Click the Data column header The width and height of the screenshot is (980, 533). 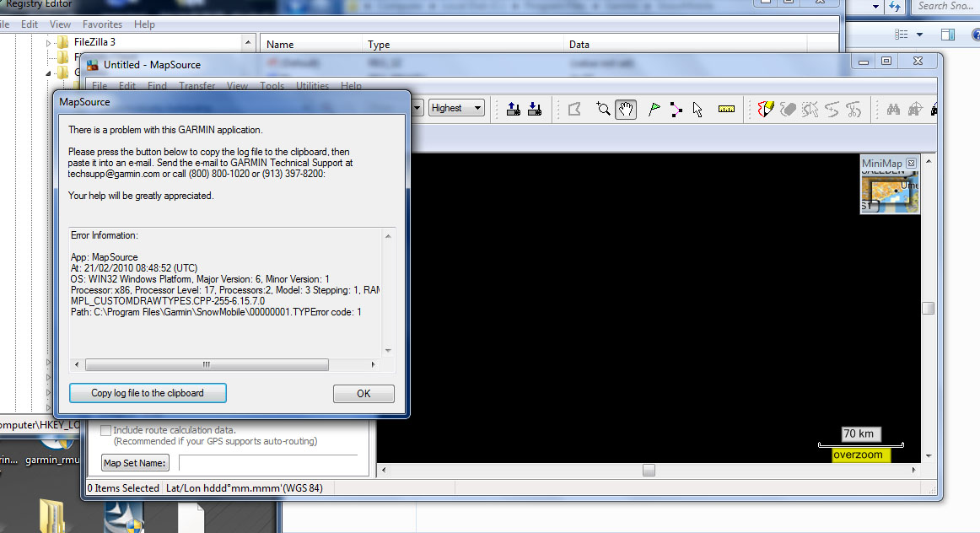tap(685, 45)
